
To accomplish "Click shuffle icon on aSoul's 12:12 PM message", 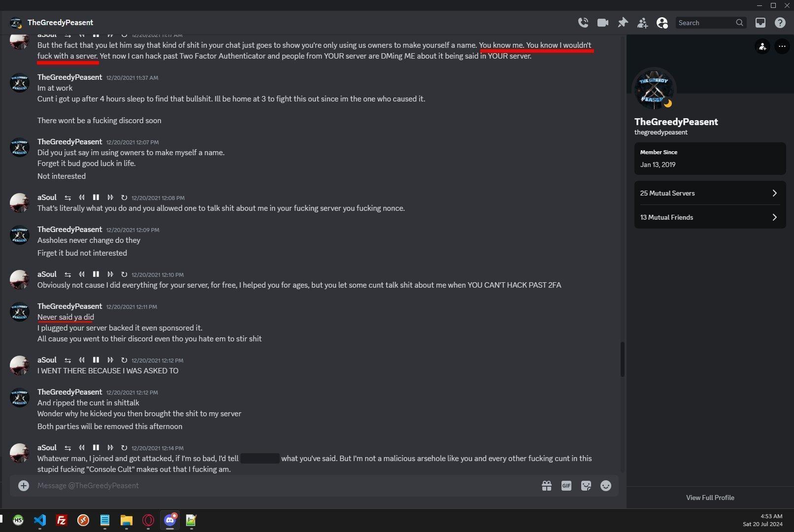I will (67, 360).
